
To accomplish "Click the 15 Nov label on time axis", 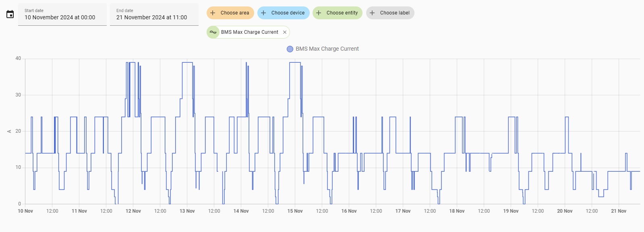I will pyautogui.click(x=295, y=211).
